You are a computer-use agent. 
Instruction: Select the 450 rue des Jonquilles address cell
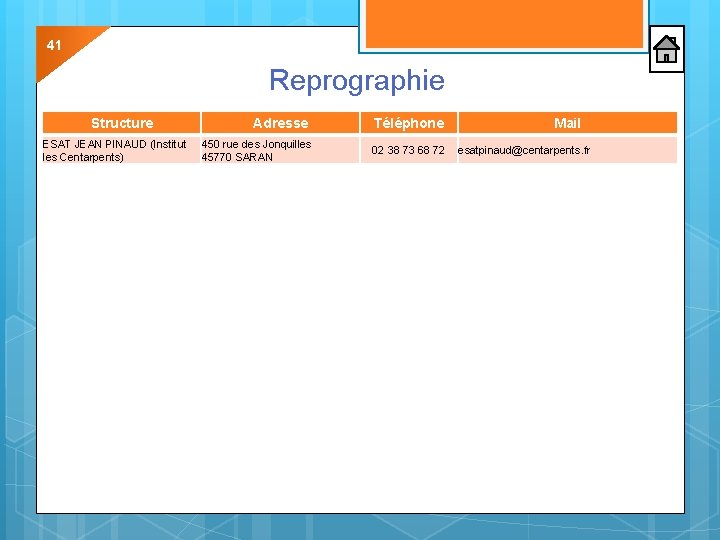(x=280, y=150)
